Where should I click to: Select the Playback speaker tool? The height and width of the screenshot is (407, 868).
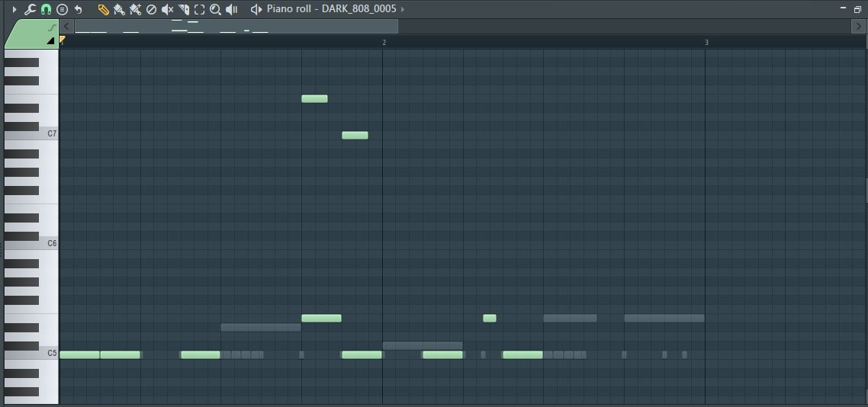232,9
